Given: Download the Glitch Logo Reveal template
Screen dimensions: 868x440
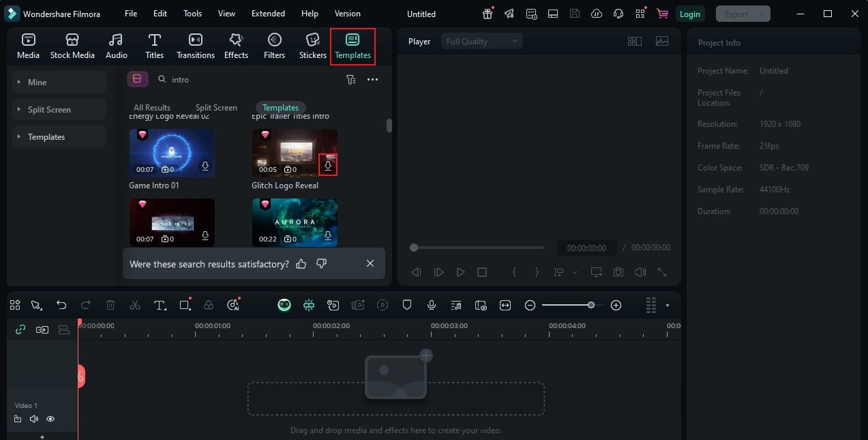Looking at the screenshot, I should pyautogui.click(x=328, y=166).
